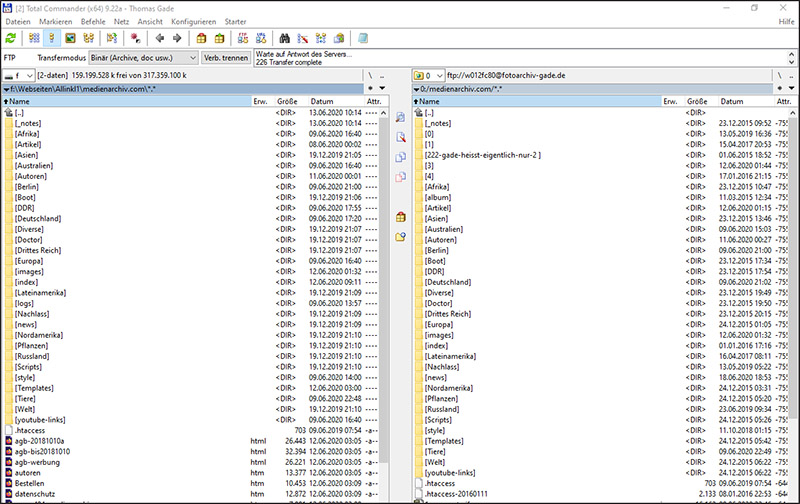The width and height of the screenshot is (800, 504).
Task: Sort left panel by Datum column
Action: pos(322,102)
